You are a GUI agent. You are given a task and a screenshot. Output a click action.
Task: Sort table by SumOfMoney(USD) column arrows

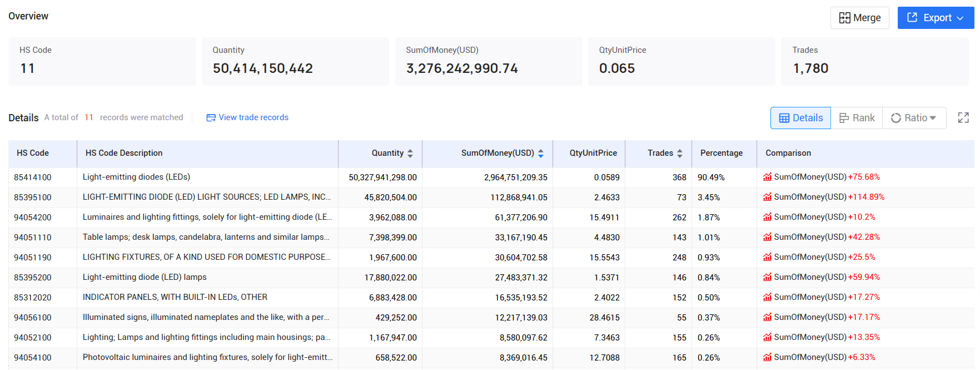click(541, 154)
